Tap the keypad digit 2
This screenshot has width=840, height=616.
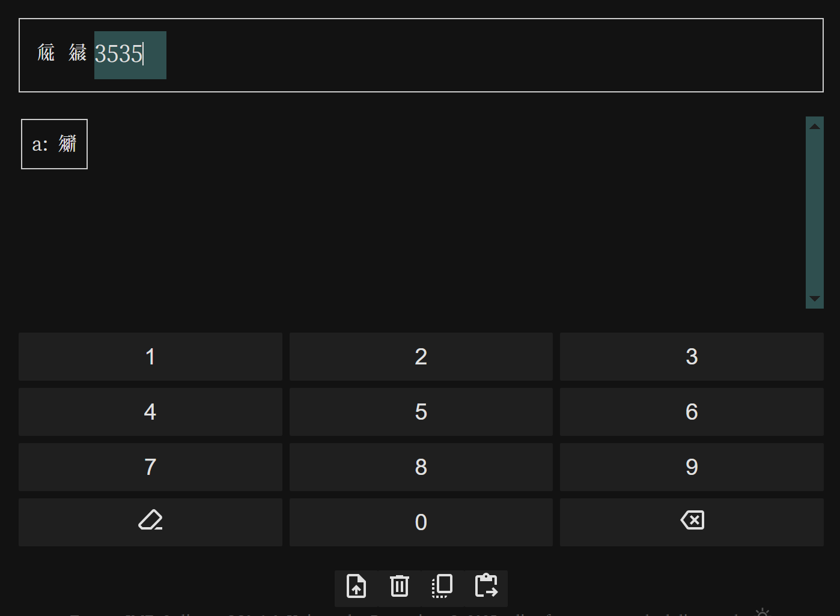(421, 357)
